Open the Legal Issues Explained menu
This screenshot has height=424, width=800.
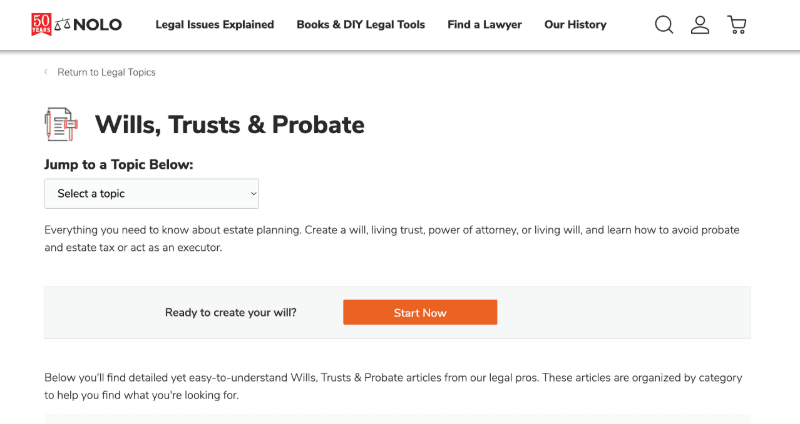coord(214,25)
